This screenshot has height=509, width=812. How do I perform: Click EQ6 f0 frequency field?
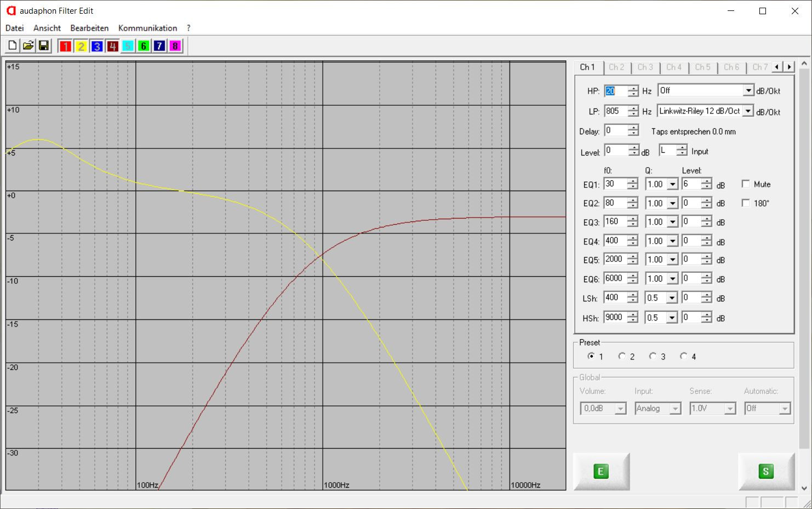click(x=615, y=278)
